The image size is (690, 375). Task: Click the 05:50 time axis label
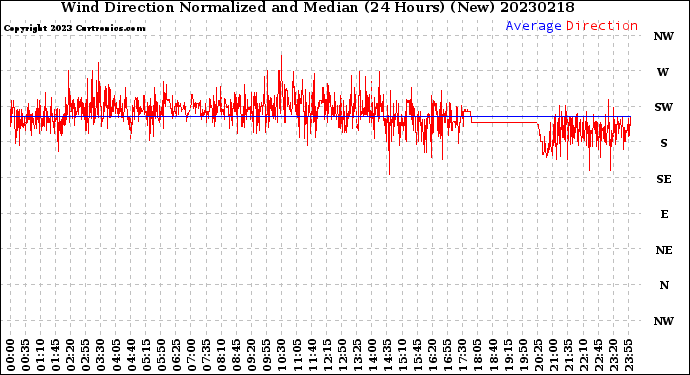tap(161, 355)
